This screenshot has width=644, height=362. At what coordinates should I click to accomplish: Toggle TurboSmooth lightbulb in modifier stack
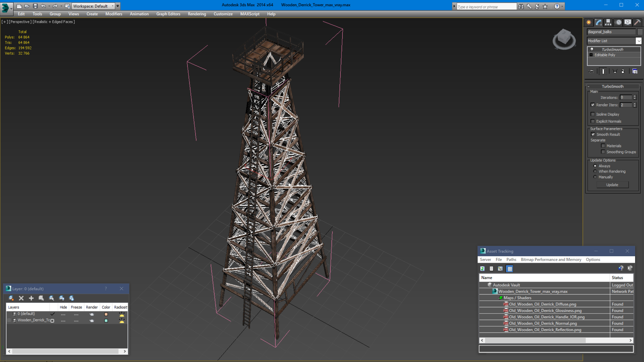pos(592,49)
